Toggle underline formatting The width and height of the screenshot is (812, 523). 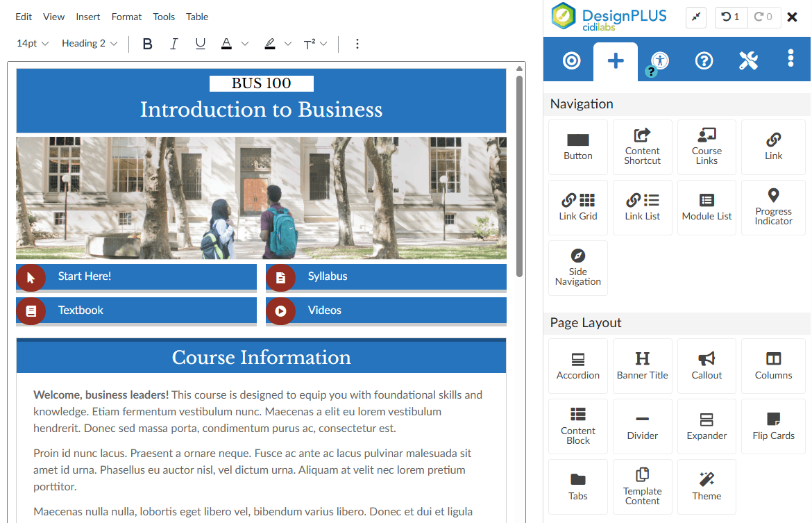coord(201,43)
